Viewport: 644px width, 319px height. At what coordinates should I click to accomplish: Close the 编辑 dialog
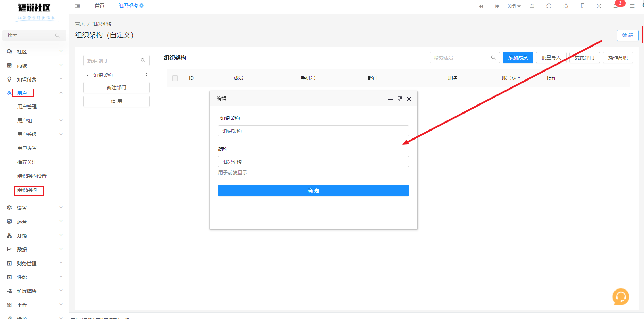click(409, 99)
